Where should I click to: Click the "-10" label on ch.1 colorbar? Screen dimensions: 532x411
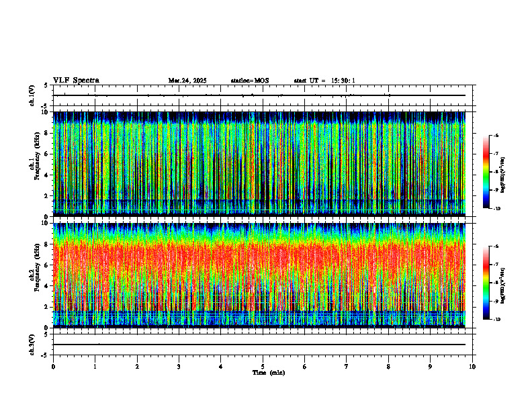point(497,209)
